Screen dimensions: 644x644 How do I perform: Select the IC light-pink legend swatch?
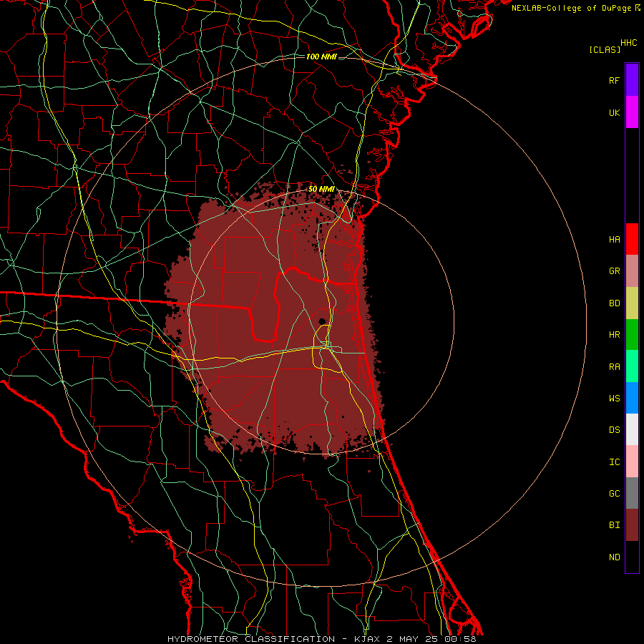(632, 462)
